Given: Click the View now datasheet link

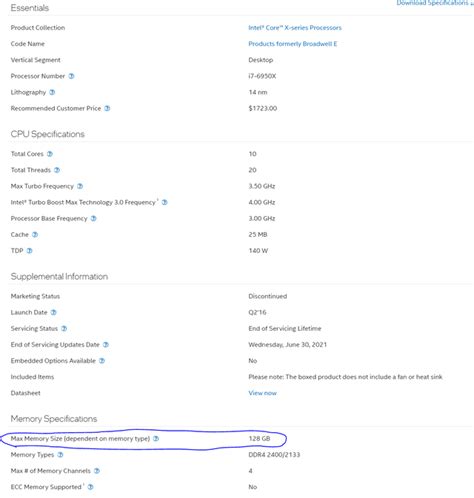Looking at the screenshot, I should (x=262, y=393).
